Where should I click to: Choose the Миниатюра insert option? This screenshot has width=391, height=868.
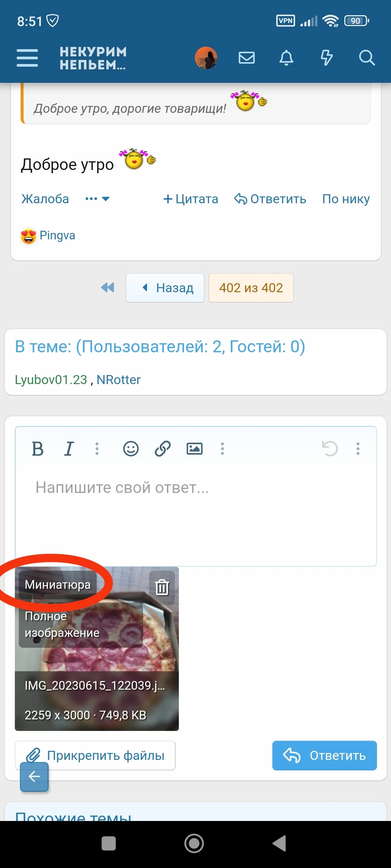click(x=58, y=585)
